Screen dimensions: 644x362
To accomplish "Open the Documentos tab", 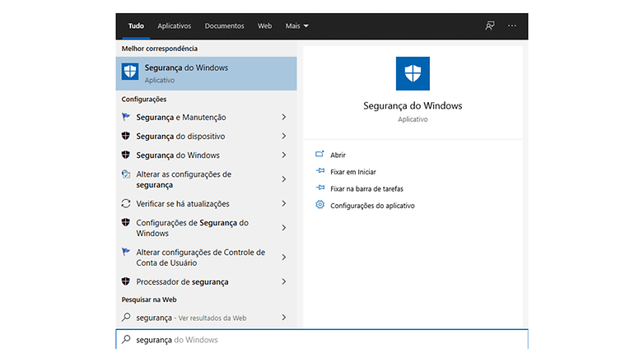I will (224, 26).
